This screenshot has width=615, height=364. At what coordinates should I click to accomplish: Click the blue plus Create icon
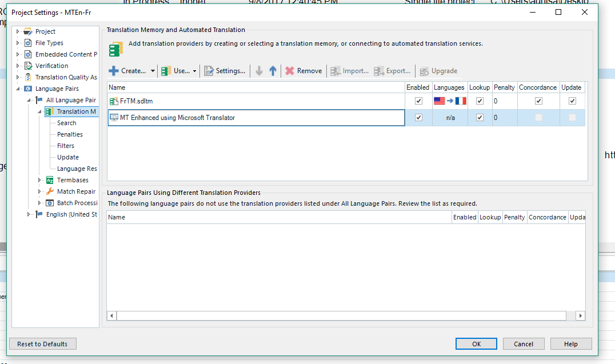113,71
